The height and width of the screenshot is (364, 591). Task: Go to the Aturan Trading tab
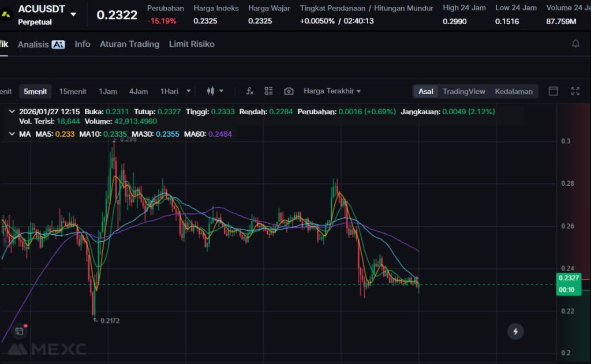129,44
